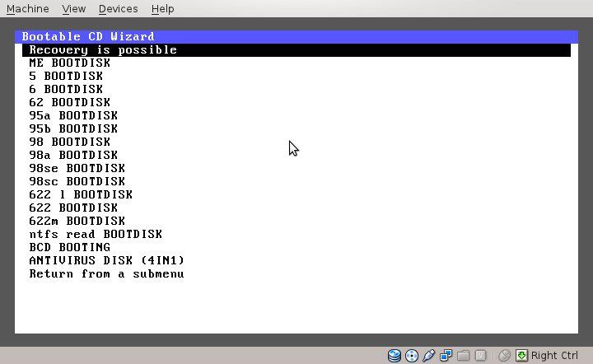Open the View menu
This screenshot has height=364, width=593.
73,8
